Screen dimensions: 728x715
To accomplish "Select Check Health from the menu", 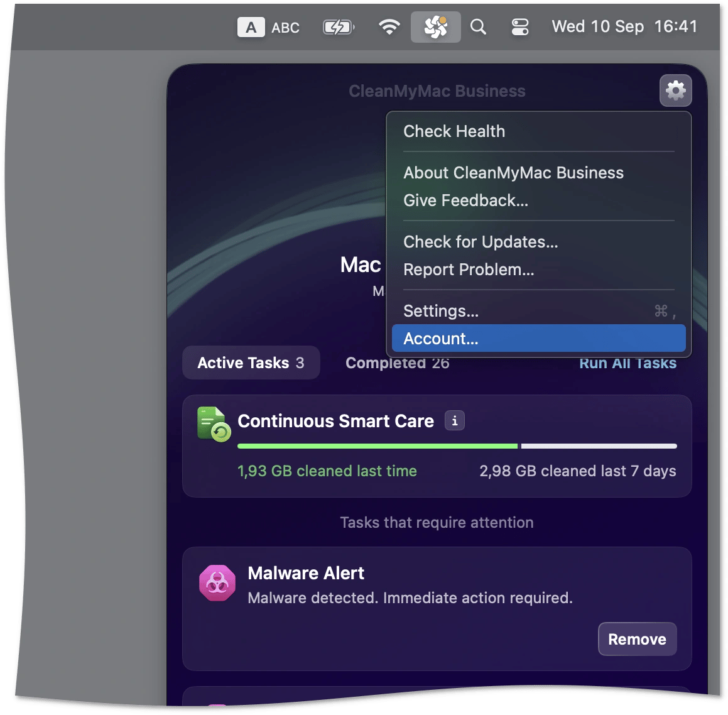I will (x=538, y=131).
